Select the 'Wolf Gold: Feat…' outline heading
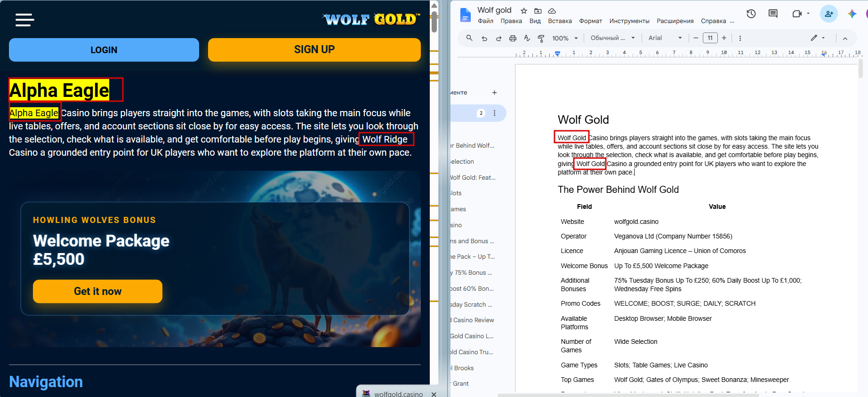This screenshot has height=397, width=868. click(473, 178)
